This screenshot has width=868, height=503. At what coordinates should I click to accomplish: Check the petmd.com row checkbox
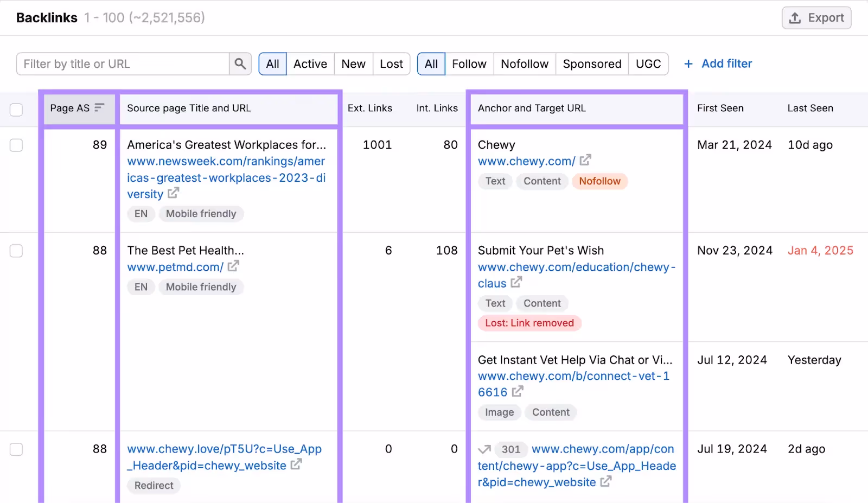click(x=16, y=251)
